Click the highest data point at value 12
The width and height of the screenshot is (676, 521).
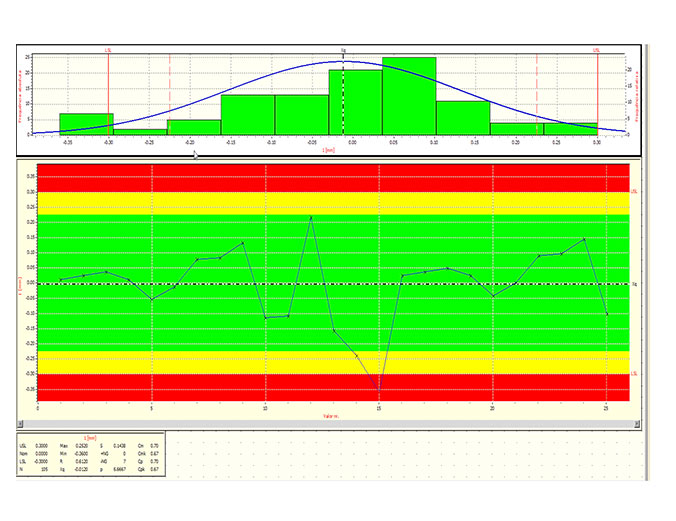tap(311, 218)
